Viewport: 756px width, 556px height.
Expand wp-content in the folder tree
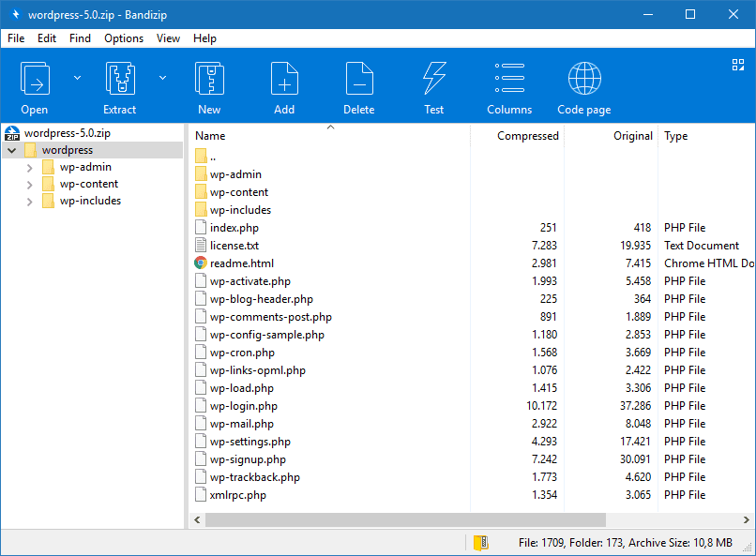(x=29, y=185)
